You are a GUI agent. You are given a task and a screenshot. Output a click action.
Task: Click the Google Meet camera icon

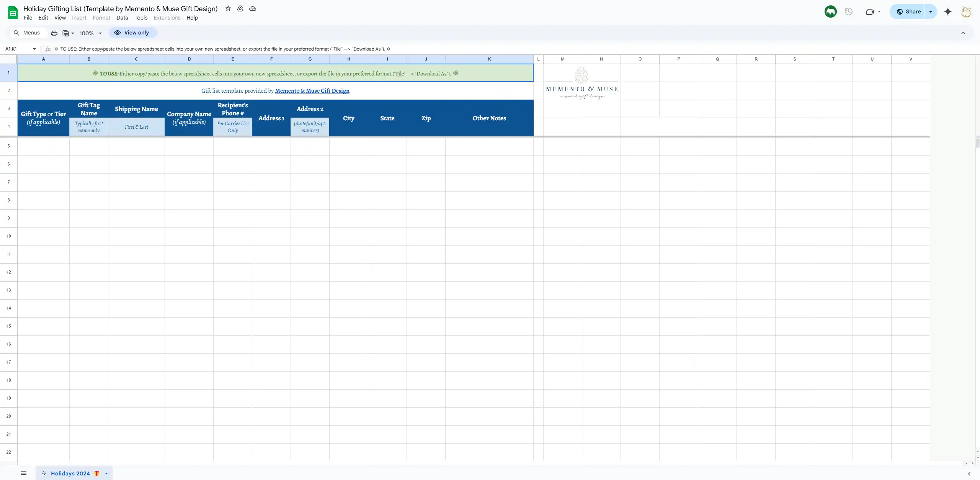coord(869,12)
